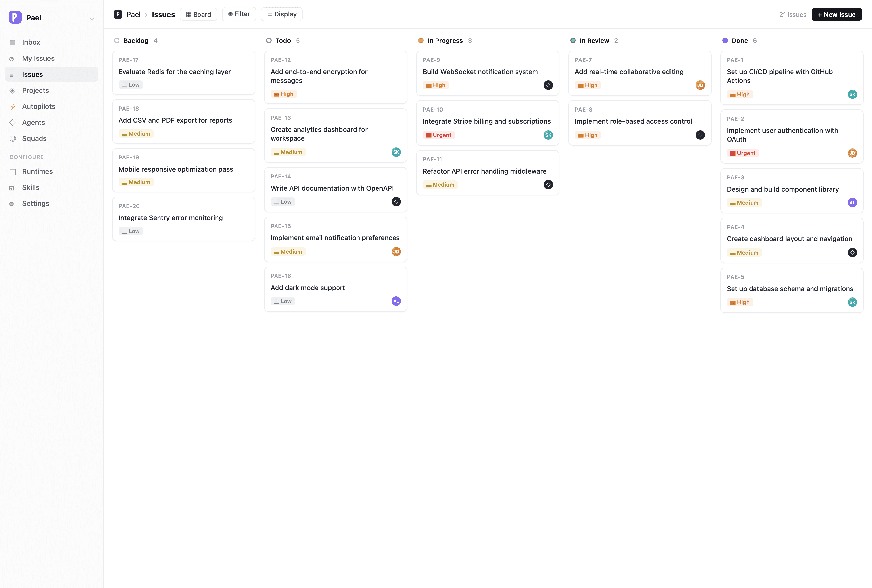This screenshot has width=872, height=588.
Task: Open Integrate Sentry error monitoring issue
Action: click(x=183, y=219)
